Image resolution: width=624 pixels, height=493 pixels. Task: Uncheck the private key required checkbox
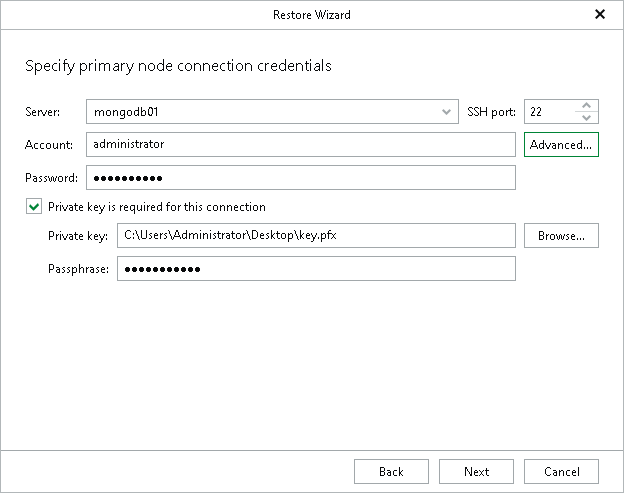34,207
